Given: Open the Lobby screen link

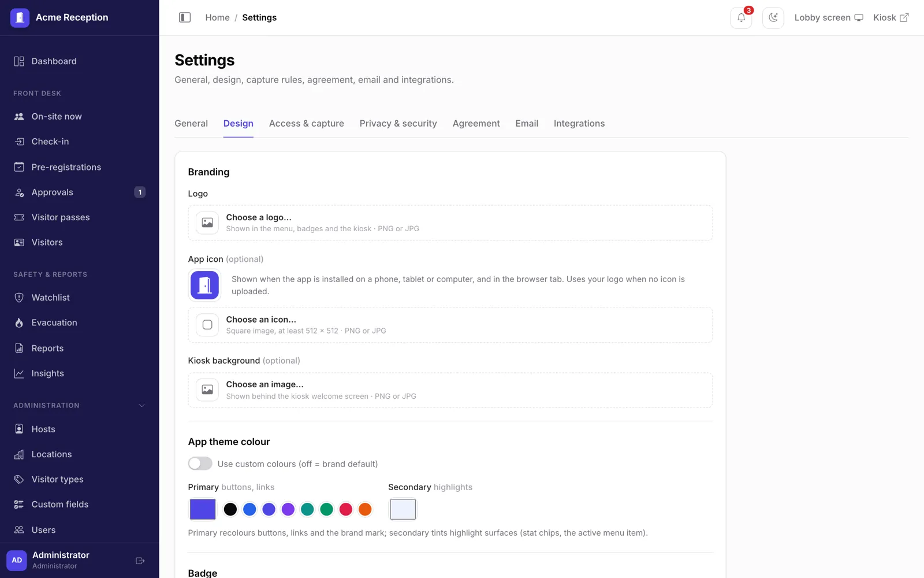Looking at the screenshot, I should (829, 17).
